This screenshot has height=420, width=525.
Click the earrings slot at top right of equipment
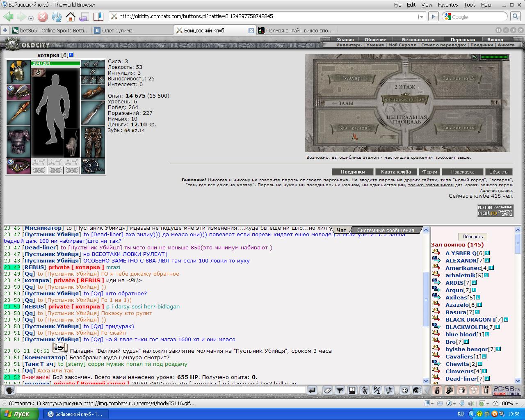pos(93,64)
